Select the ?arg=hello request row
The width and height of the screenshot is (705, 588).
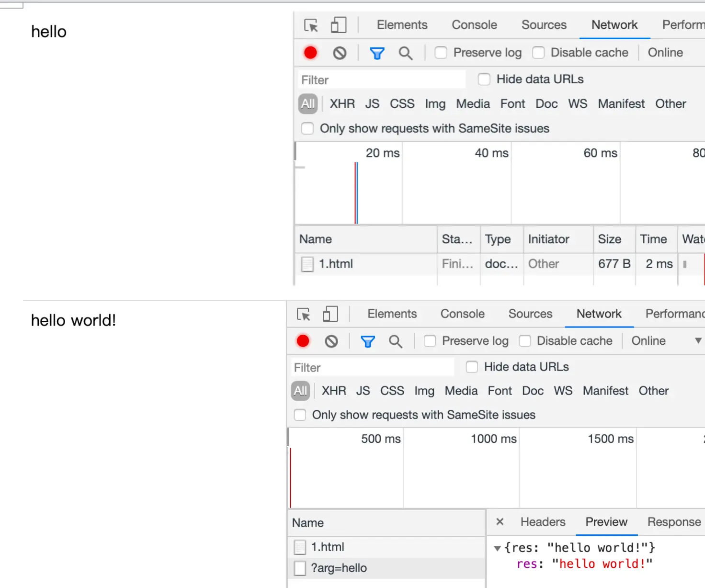(387, 568)
